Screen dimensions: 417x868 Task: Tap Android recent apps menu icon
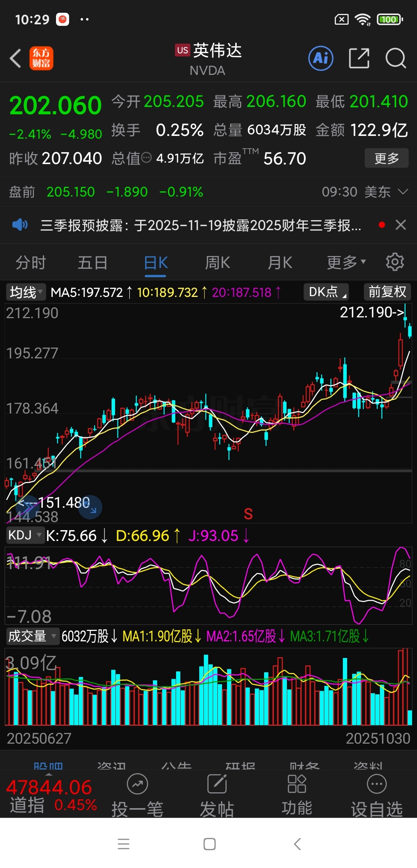pyautogui.click(x=124, y=844)
